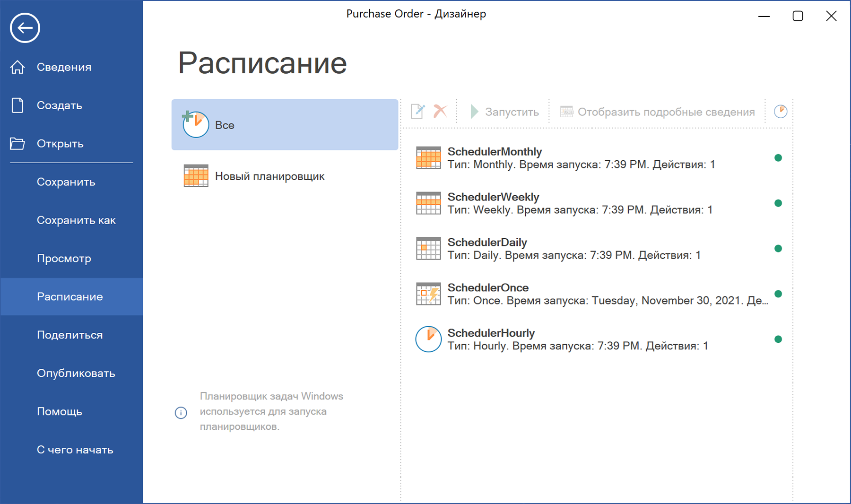
Task: Click the Запустить button text
Action: pyautogui.click(x=512, y=112)
